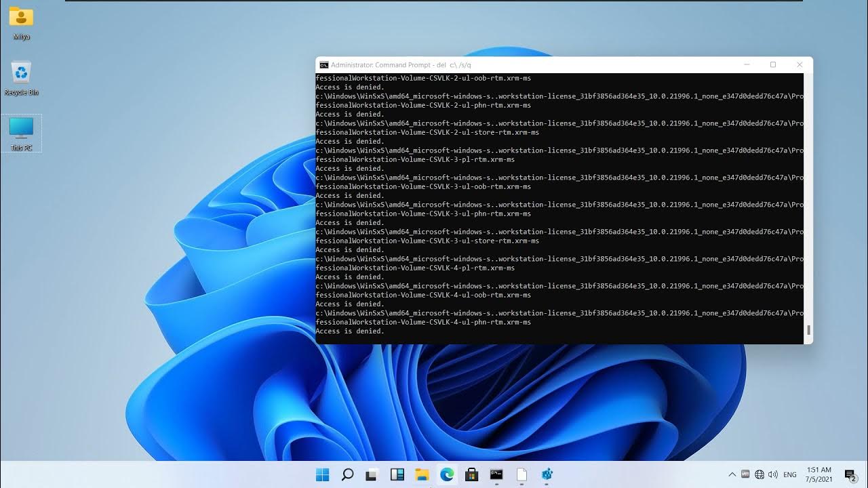Click the line 'fessionalWorkstation-Volume-CSVLK-2-ul-store-rtm.xrm-ms'
The width and height of the screenshot is (868, 488).
tap(427, 132)
